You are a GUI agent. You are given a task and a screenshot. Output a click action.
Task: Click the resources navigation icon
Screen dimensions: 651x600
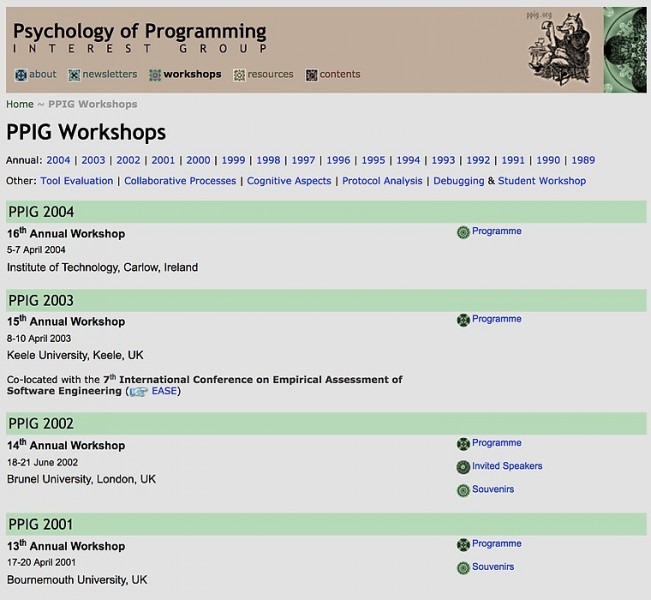pyautogui.click(x=239, y=75)
